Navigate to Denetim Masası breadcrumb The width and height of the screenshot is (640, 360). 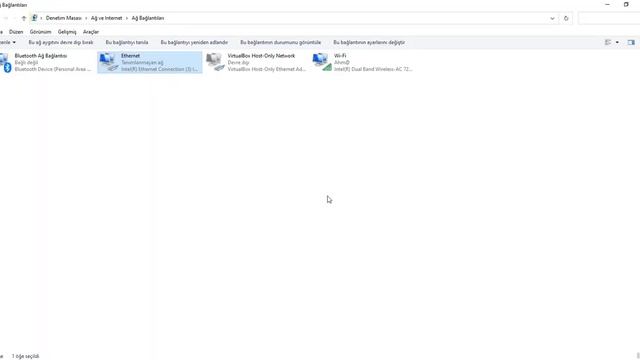pyautogui.click(x=64, y=18)
